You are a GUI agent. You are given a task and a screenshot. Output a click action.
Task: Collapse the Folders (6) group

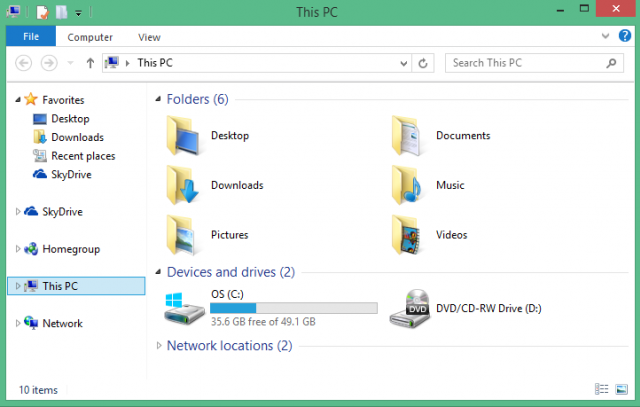pos(158,99)
